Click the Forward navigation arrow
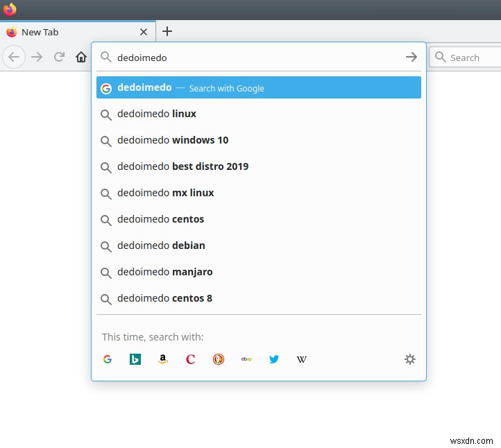The height and width of the screenshot is (448, 501). point(37,57)
